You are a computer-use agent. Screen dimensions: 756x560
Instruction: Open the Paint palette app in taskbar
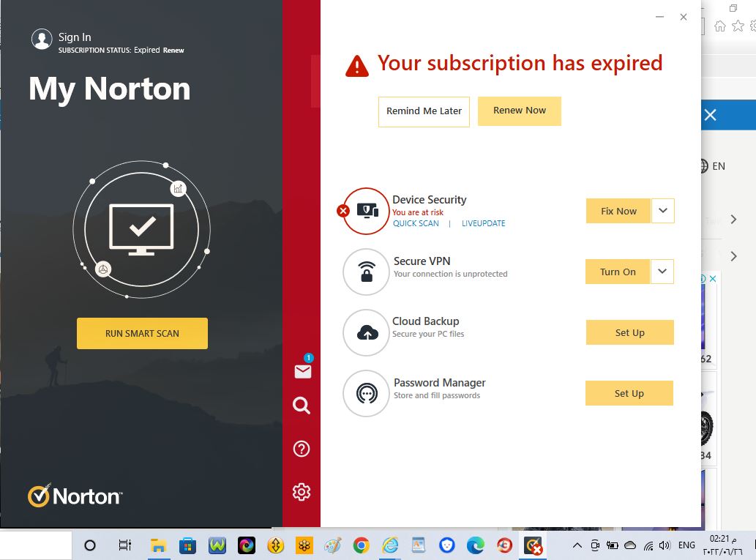[x=333, y=545]
